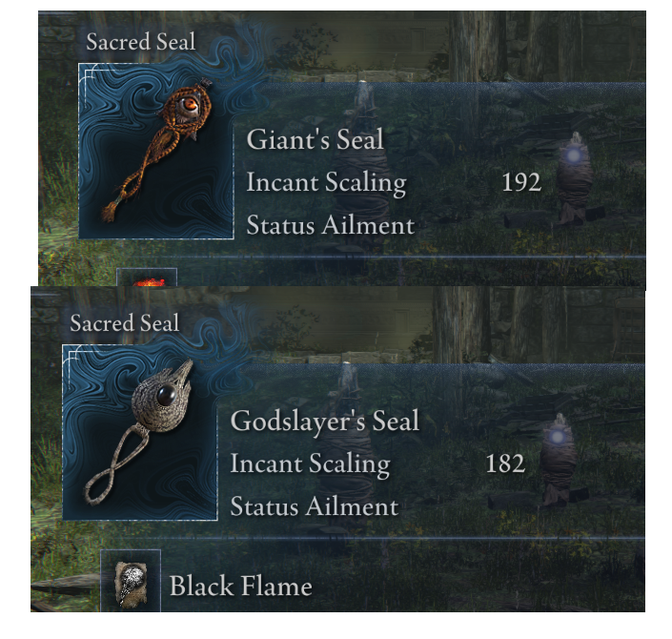
Task: Click the upper Sacred Seal category header
Action: pos(140,42)
